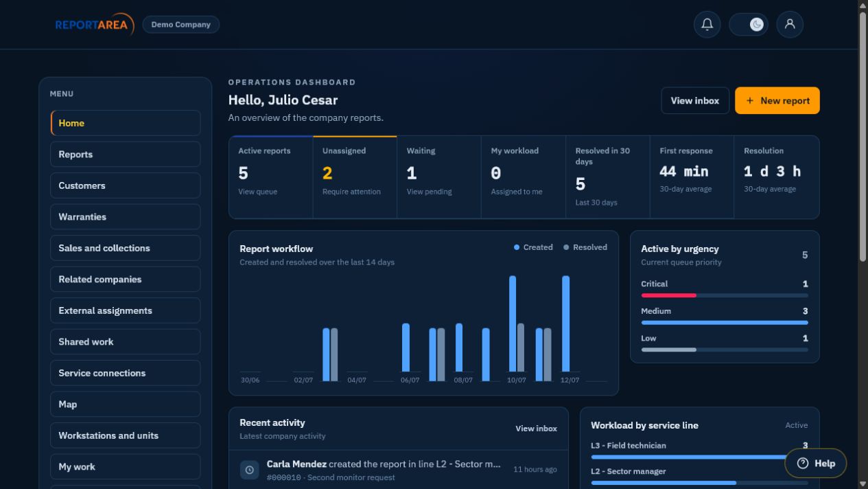Click the 11 hours ago timestamp
The image size is (868, 489).
tap(535, 470)
